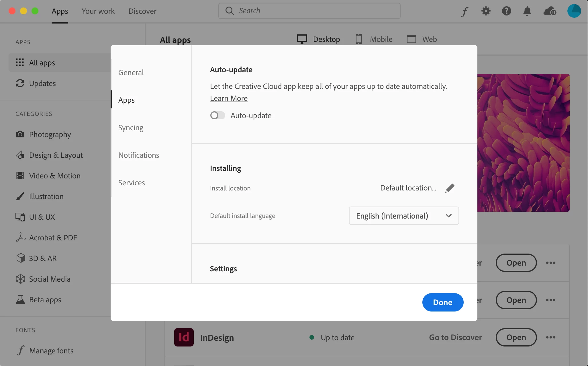Open the notifications bell icon
This screenshot has height=366, width=588.
pos(527,11)
